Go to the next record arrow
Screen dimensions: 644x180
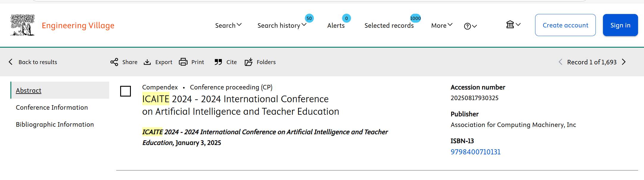click(x=624, y=62)
